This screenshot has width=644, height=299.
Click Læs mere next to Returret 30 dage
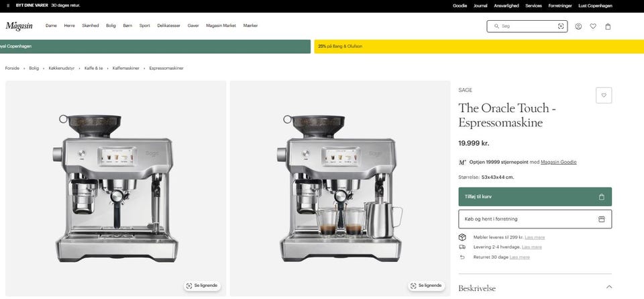[519, 257]
